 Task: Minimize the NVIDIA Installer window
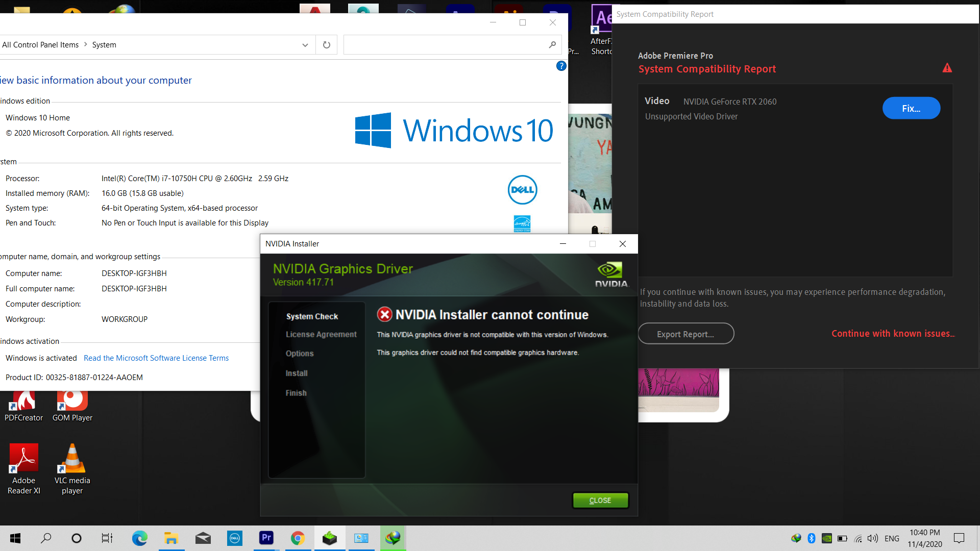[563, 244]
